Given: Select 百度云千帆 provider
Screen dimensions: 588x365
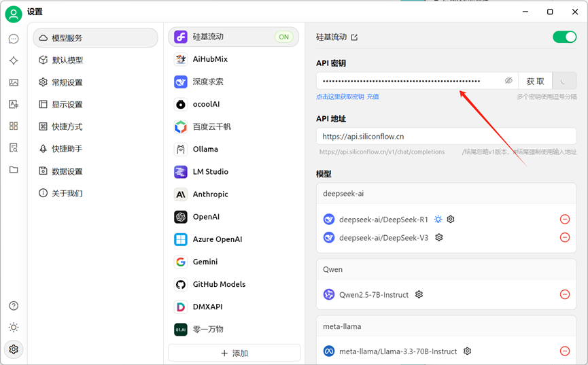Looking at the screenshot, I should [x=234, y=126].
